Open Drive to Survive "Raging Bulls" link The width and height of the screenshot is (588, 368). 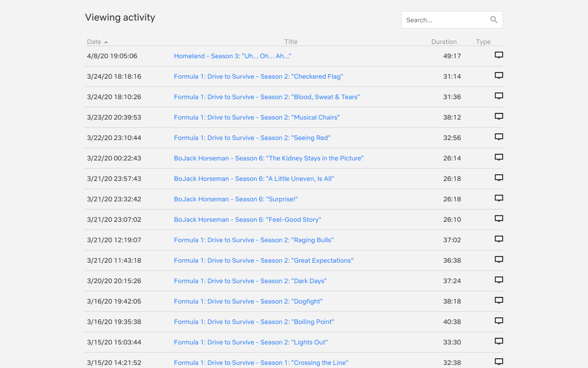(x=254, y=240)
